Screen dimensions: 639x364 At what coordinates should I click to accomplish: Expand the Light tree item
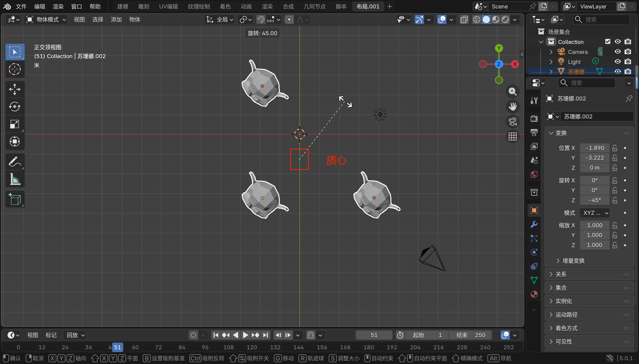point(551,62)
